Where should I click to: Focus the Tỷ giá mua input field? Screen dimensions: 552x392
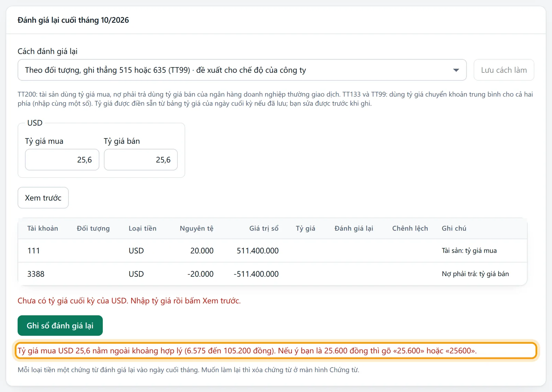coord(62,160)
